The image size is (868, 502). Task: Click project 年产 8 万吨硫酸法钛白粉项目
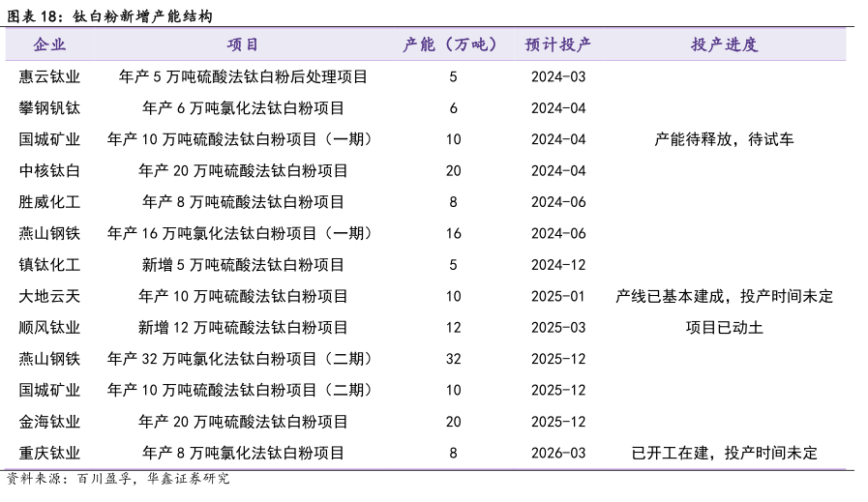[243, 202]
